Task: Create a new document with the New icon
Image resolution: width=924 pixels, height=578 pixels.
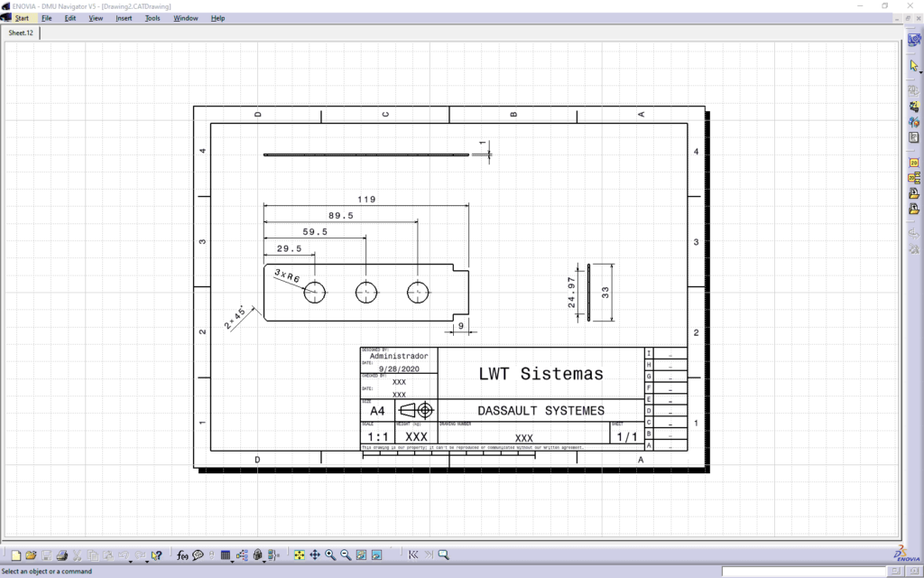Action: (x=18, y=555)
